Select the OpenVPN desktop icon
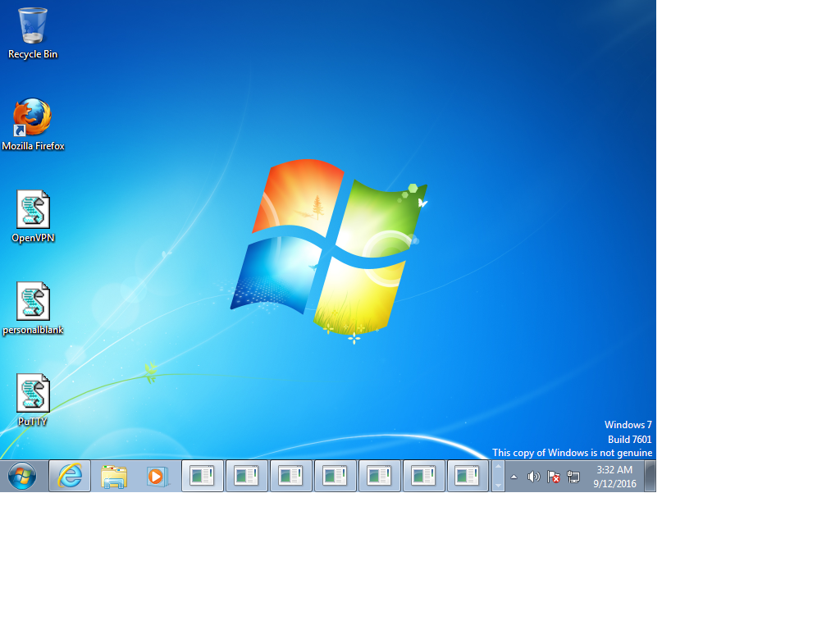The image size is (840, 630). (33, 210)
